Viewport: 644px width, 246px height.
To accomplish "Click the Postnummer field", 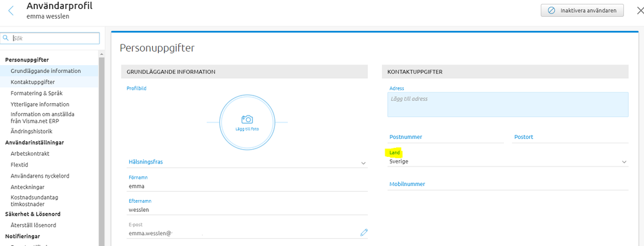I will click(445, 137).
